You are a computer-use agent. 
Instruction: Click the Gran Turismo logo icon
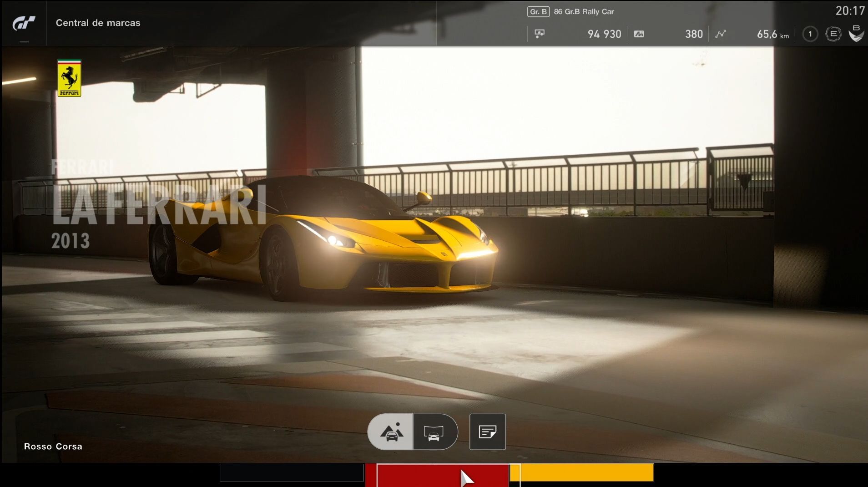click(x=24, y=23)
